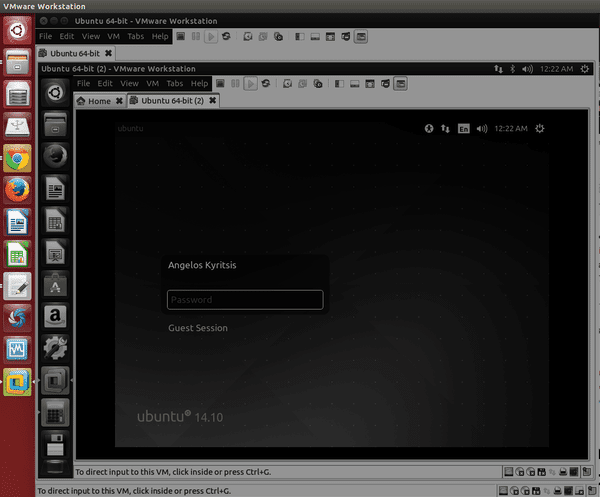Enter full screen from outer VMware toolbar
This screenshot has width=600, height=497.
coord(330,37)
